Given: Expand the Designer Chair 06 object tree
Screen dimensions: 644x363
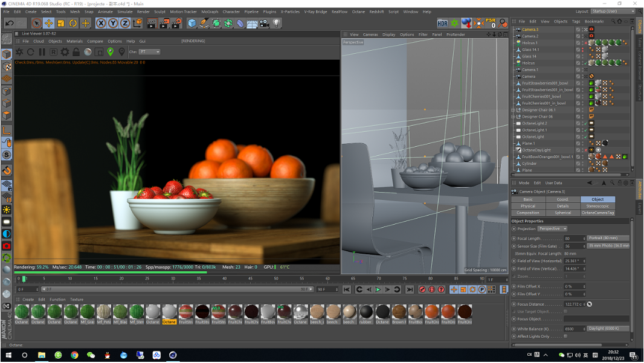Looking at the screenshot, I should [513, 117].
